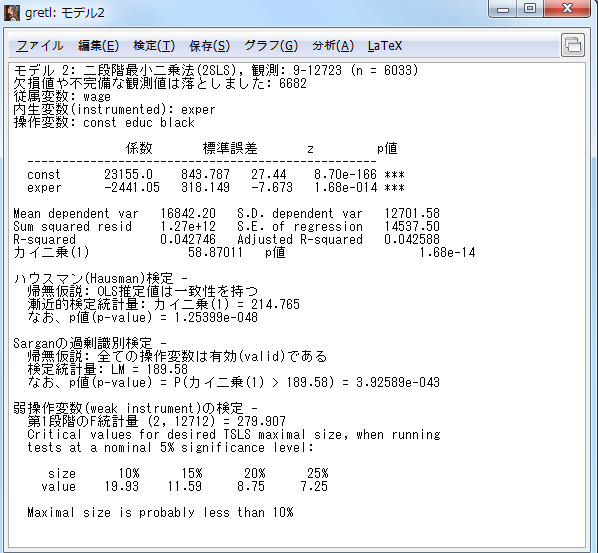The width and height of the screenshot is (598, 553).
Task: Click the R-squared value 0.042746
Action: [x=188, y=240]
